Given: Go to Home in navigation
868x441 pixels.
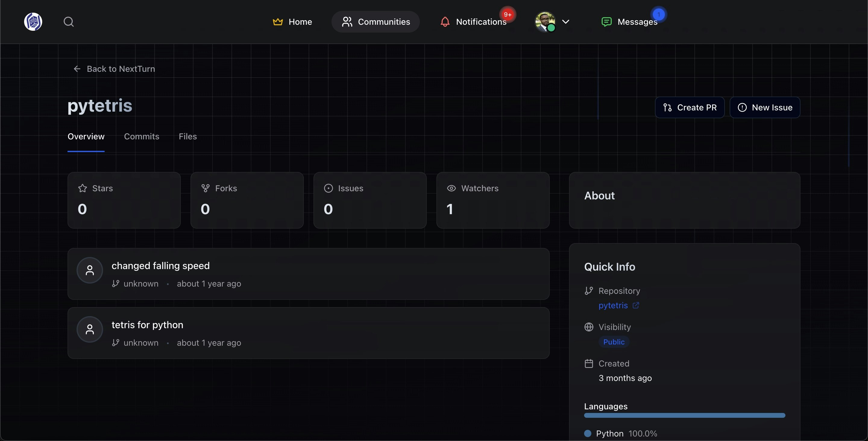Looking at the screenshot, I should [x=292, y=22].
